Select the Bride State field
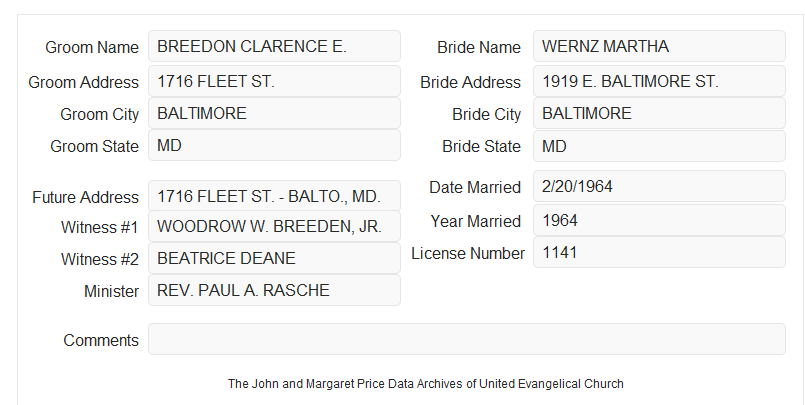The width and height of the screenshot is (805, 405). point(659,146)
